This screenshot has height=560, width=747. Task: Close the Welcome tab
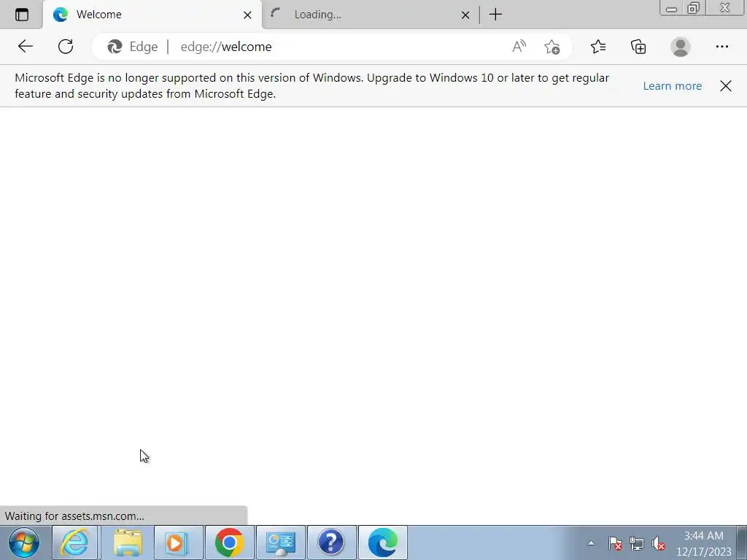click(x=247, y=15)
